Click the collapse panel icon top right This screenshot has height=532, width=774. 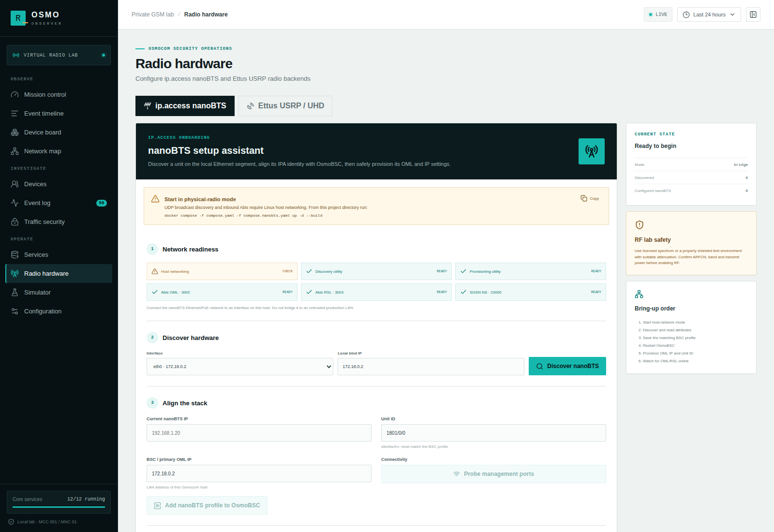[x=753, y=15]
